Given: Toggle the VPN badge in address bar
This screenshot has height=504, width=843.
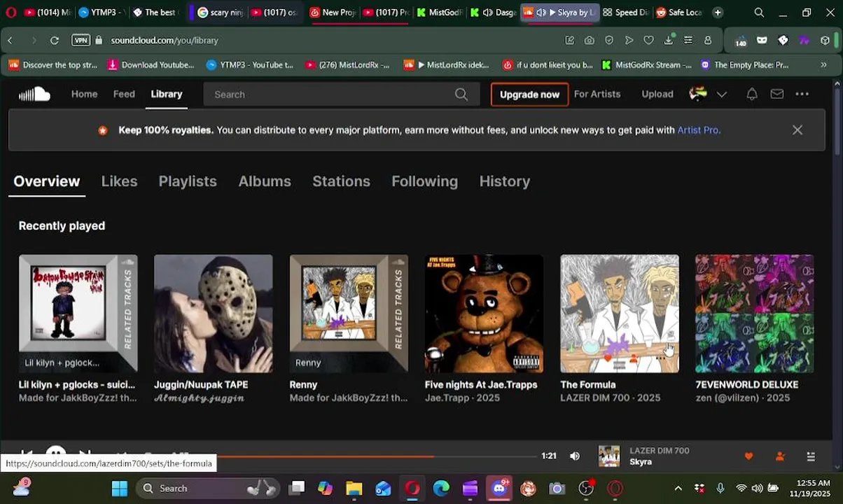Looking at the screenshot, I should click(81, 41).
